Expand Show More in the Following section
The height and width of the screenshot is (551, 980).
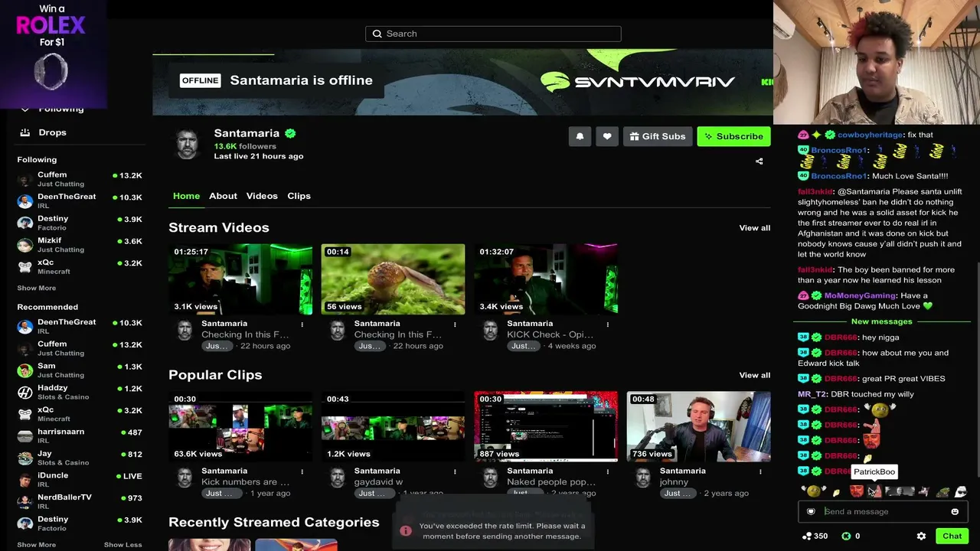(37, 289)
